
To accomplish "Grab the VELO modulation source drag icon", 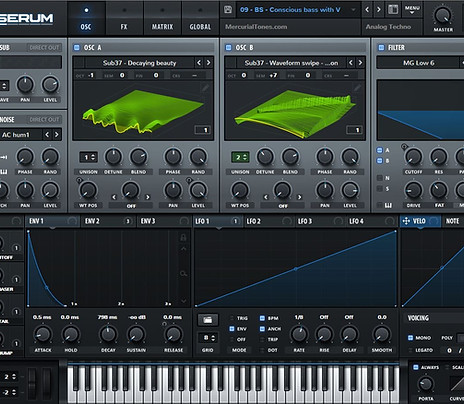I will 406,221.
